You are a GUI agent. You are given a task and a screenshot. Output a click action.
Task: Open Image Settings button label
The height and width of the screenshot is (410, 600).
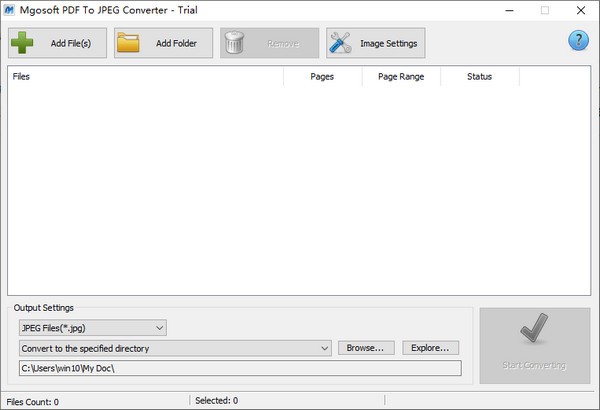(x=388, y=44)
